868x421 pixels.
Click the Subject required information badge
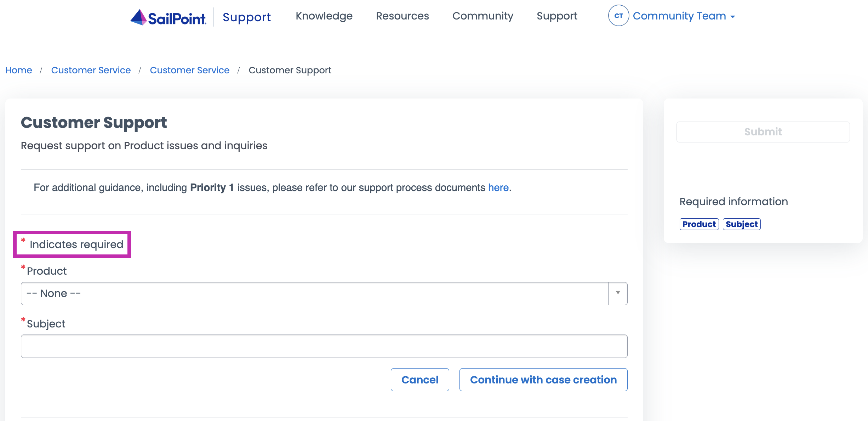tap(742, 224)
